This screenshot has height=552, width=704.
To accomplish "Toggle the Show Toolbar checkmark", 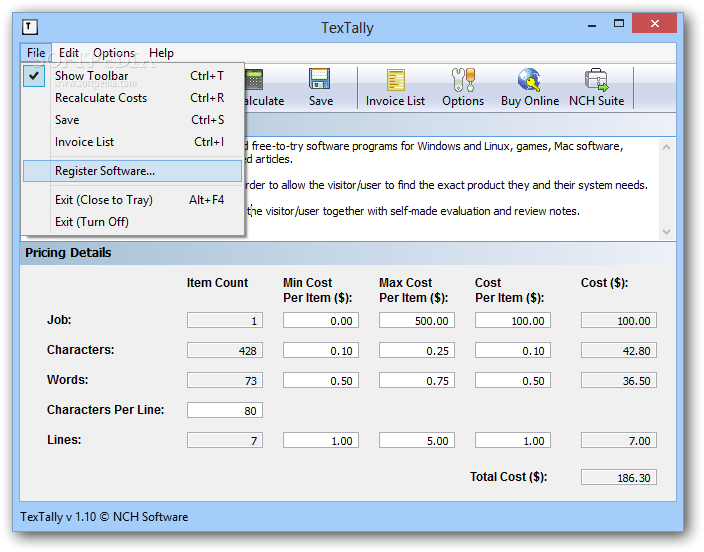I will [34, 76].
